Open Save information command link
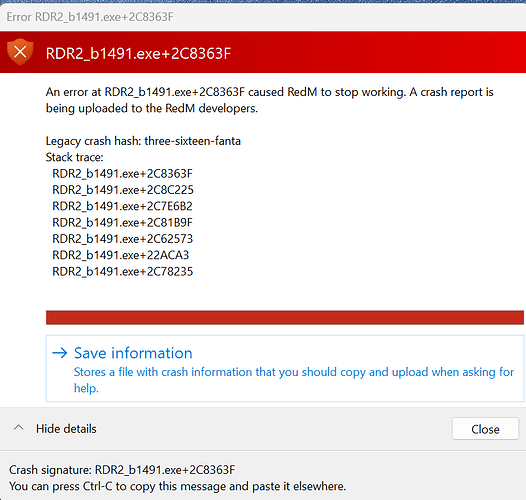526x500 pixels. [x=285, y=368]
